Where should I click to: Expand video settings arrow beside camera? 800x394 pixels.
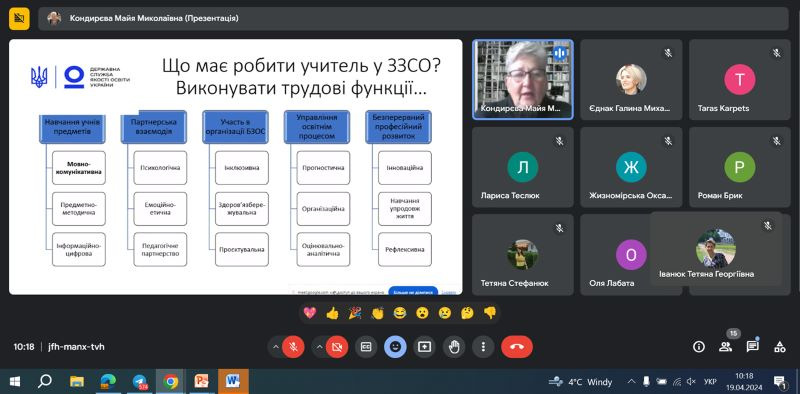[319, 347]
